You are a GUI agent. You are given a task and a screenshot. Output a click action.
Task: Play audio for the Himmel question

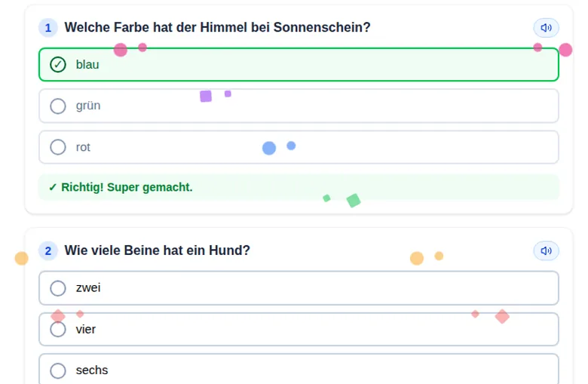coord(546,28)
